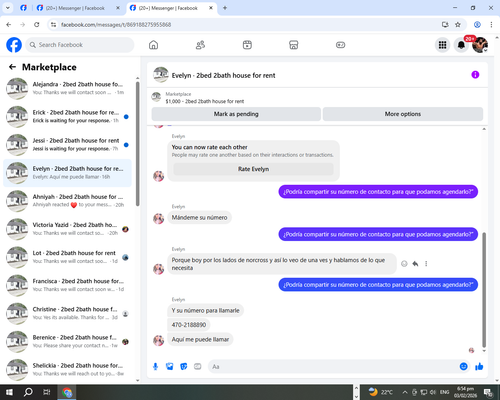The image size is (500, 400).
Task: Open Lot conversation
Action: tap(67, 257)
